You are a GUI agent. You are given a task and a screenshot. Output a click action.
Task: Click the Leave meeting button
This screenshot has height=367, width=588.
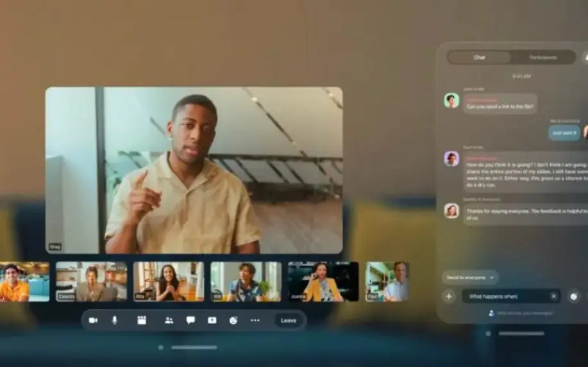tap(289, 320)
